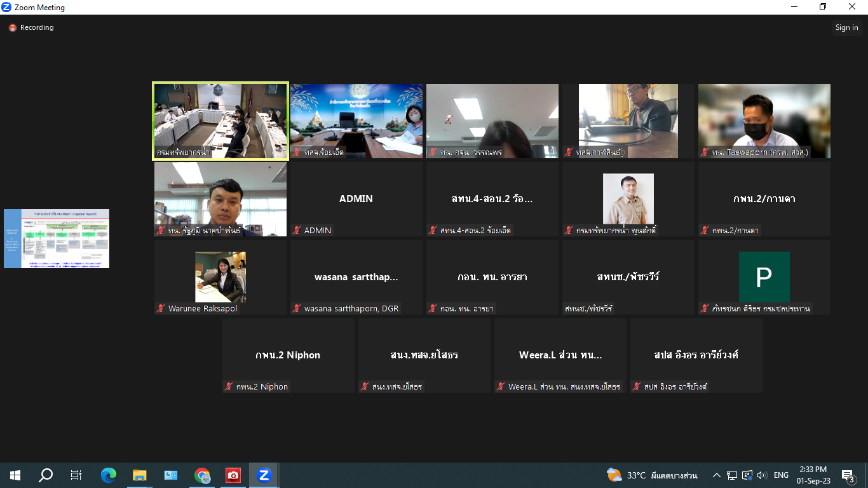Click the muted mic icon beside กพน.2 Niphon
Viewport: 868px width, 488px height.
pyautogui.click(x=229, y=386)
